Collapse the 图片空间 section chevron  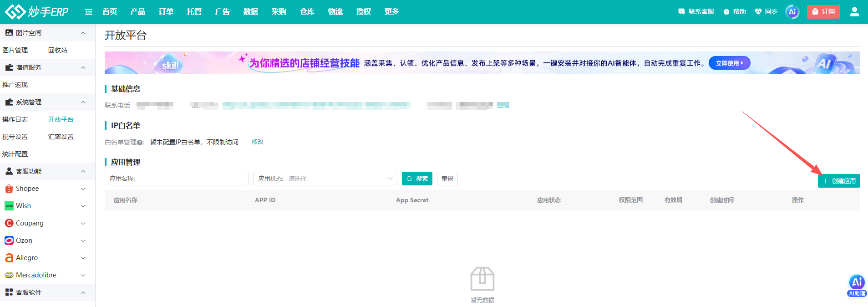(x=83, y=33)
